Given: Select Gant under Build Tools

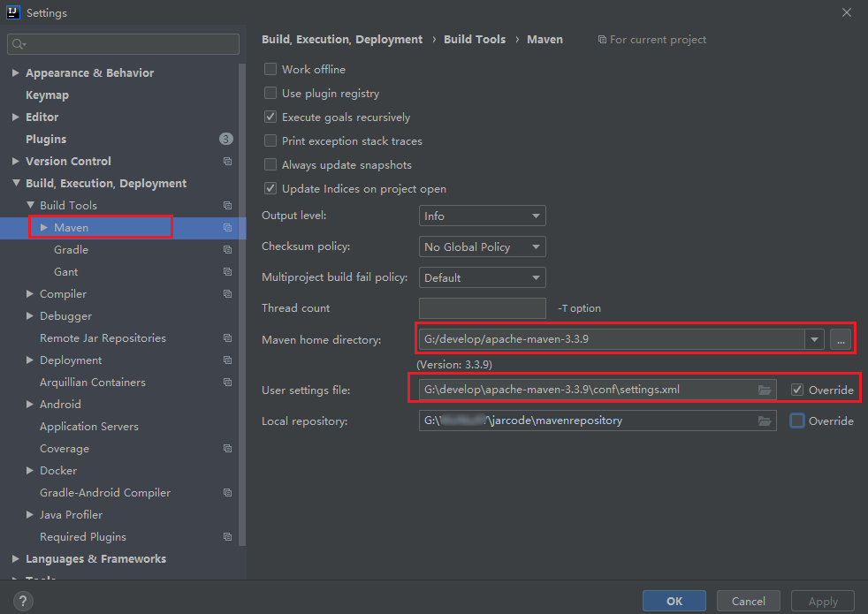Looking at the screenshot, I should click(66, 271).
